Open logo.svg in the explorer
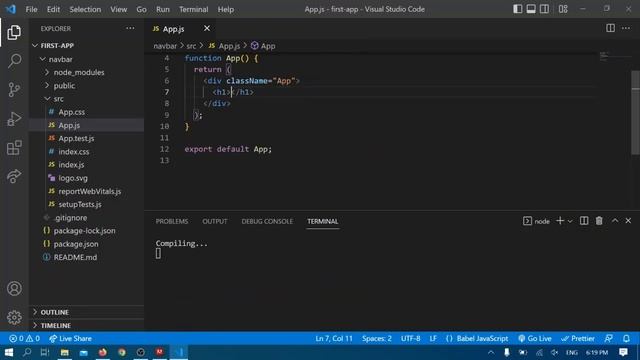Viewport: 640px width, 360px height. pos(86,178)
